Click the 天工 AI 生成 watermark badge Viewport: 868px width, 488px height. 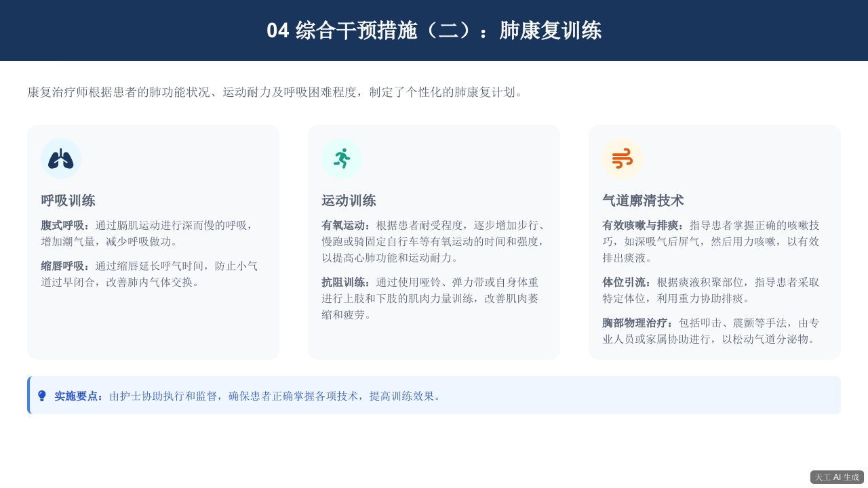[837, 477]
